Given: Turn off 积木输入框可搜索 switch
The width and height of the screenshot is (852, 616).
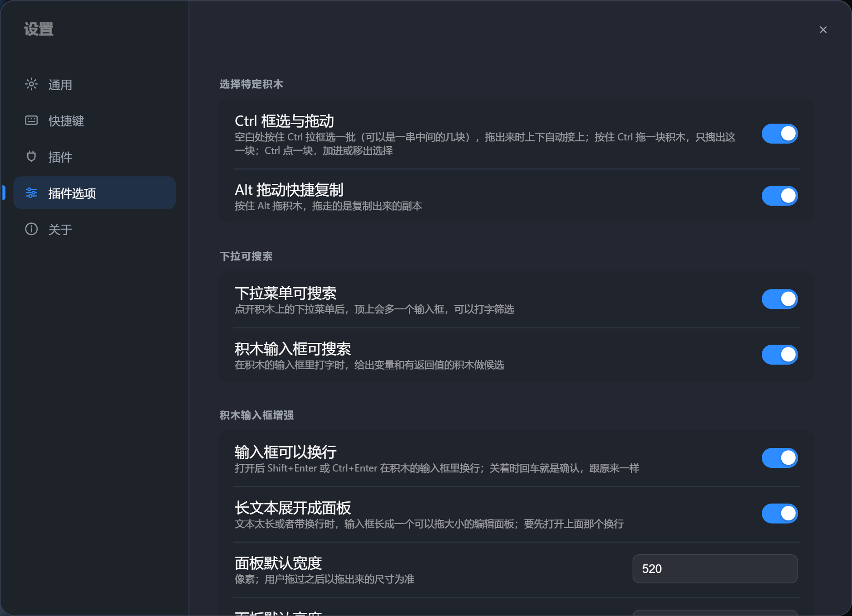Looking at the screenshot, I should [x=779, y=355].
